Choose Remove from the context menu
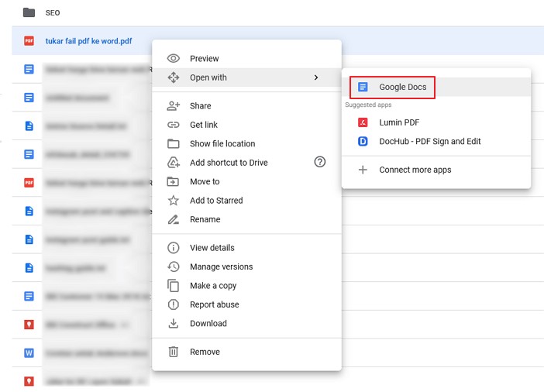The image size is (544, 392). tap(246, 352)
